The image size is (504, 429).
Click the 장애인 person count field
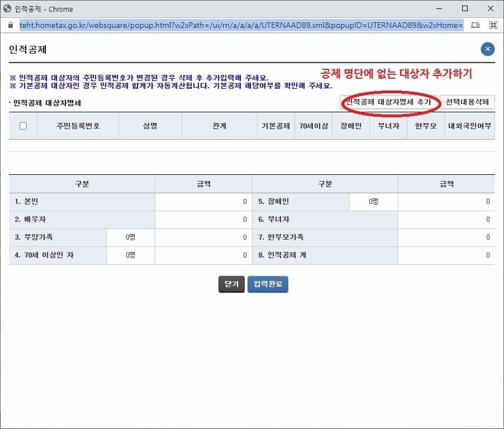click(x=373, y=202)
